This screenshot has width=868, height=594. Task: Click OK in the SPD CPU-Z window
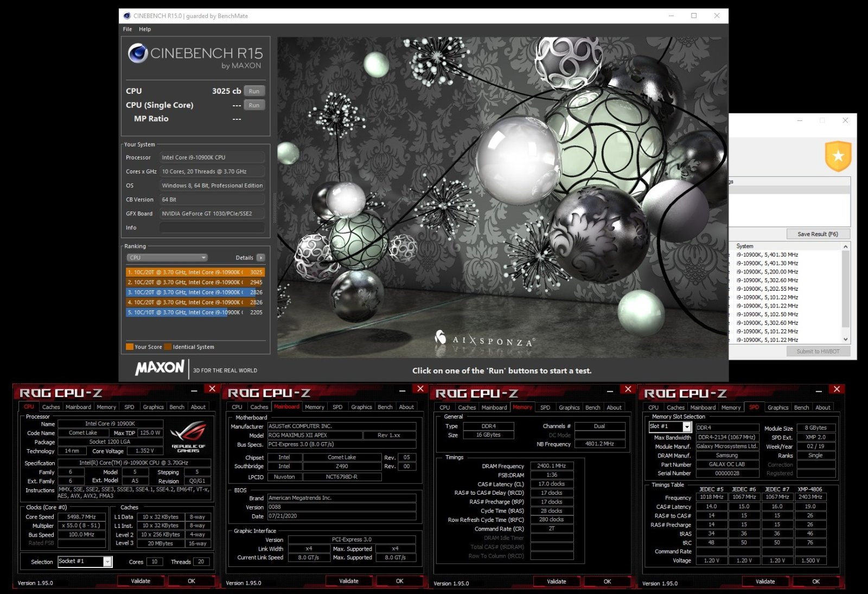pos(816,582)
